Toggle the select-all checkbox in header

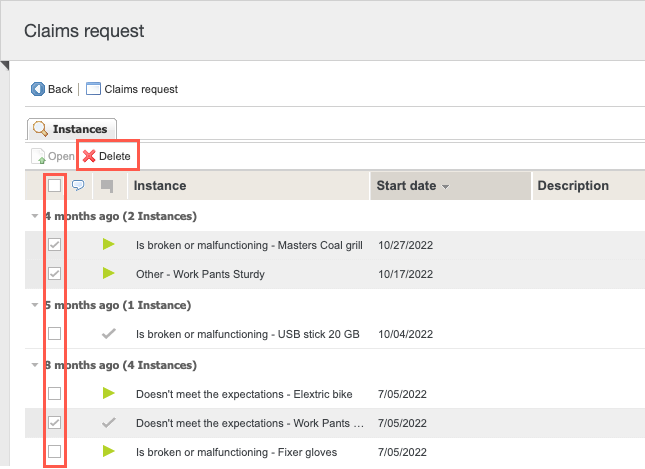pyautogui.click(x=55, y=185)
